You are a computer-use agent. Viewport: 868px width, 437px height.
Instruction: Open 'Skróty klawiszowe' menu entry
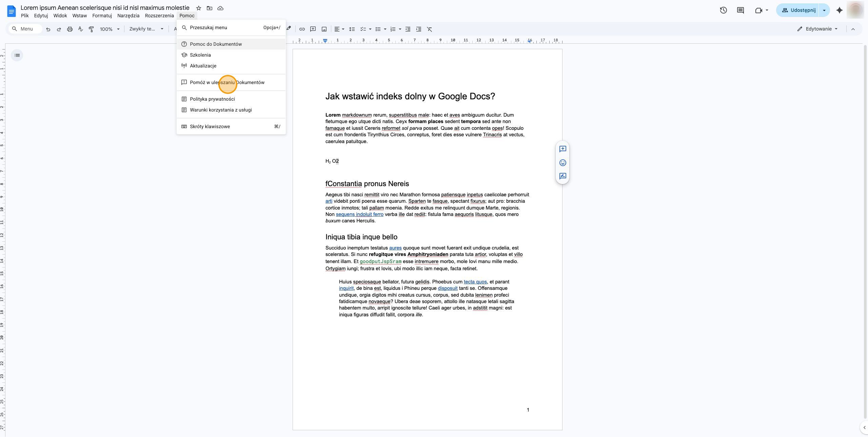231,126
